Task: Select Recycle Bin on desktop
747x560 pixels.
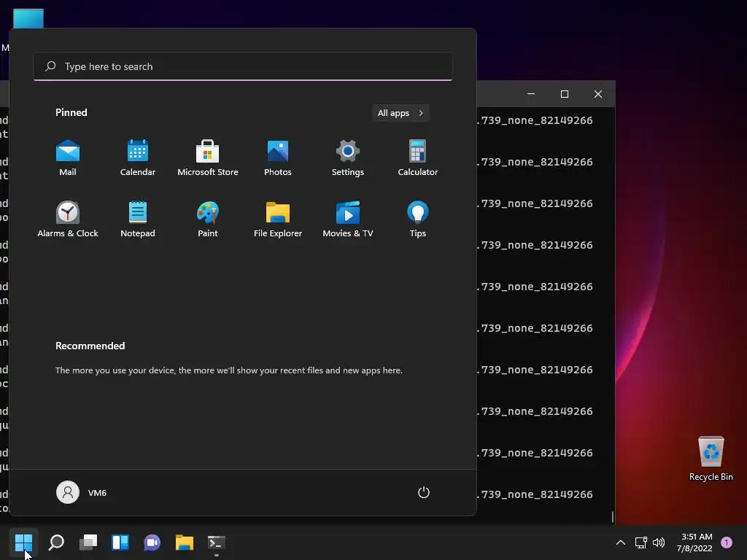Action: (711, 459)
